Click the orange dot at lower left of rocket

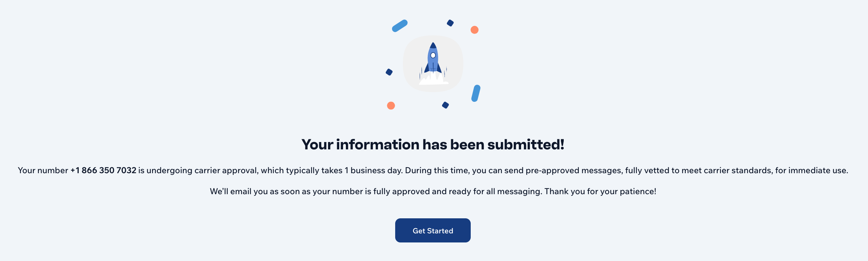pyautogui.click(x=391, y=106)
